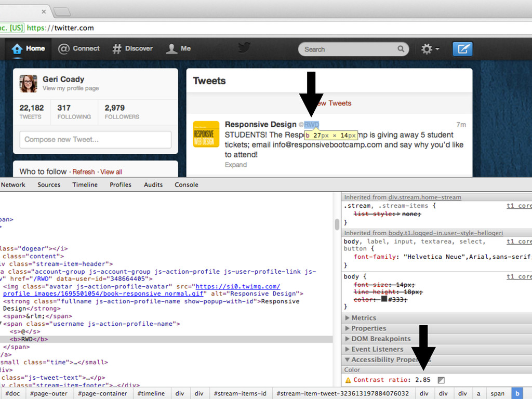This screenshot has height=399, width=532.
Task: Click the Contrast ratio 2.85 value
Action: coord(423,380)
